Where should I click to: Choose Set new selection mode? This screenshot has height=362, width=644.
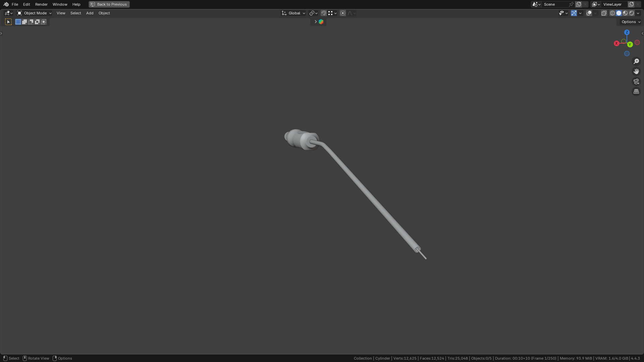pyautogui.click(x=18, y=22)
